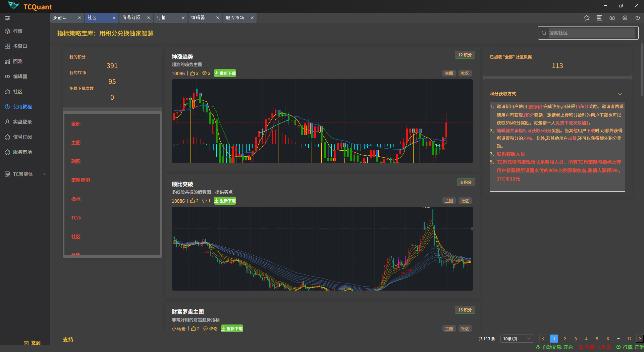Toggle the sidebar filter icon at top left
Viewport: 644px width, 352px height.
point(7,18)
